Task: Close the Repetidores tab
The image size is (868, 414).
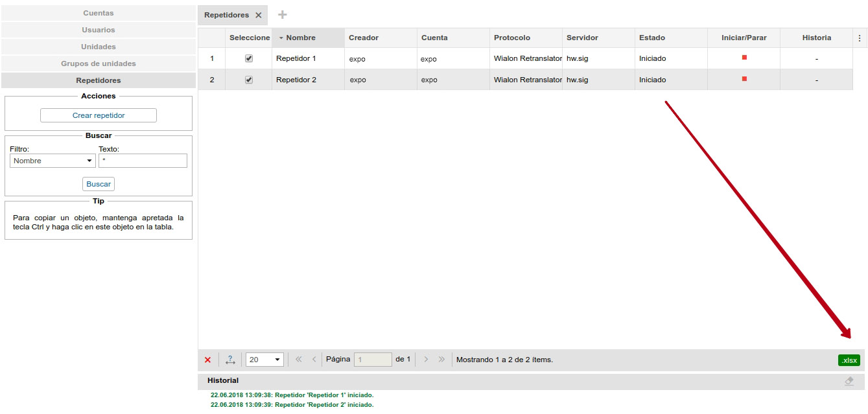Action: pyautogui.click(x=258, y=15)
